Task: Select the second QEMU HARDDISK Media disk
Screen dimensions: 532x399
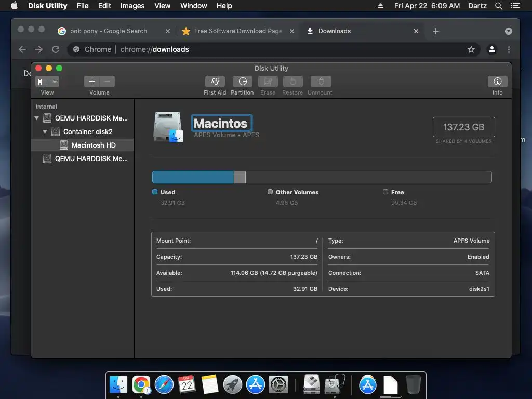Action: 83,159
